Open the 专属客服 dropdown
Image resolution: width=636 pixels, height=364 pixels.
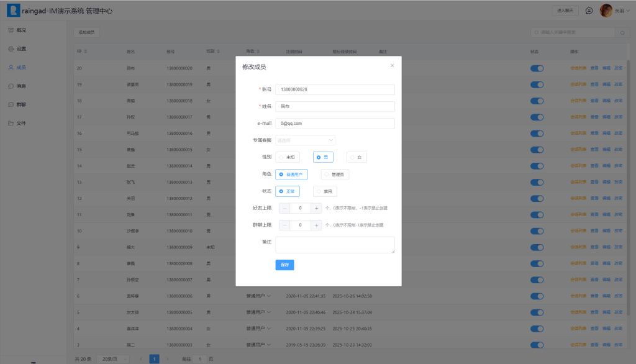pyautogui.click(x=305, y=140)
